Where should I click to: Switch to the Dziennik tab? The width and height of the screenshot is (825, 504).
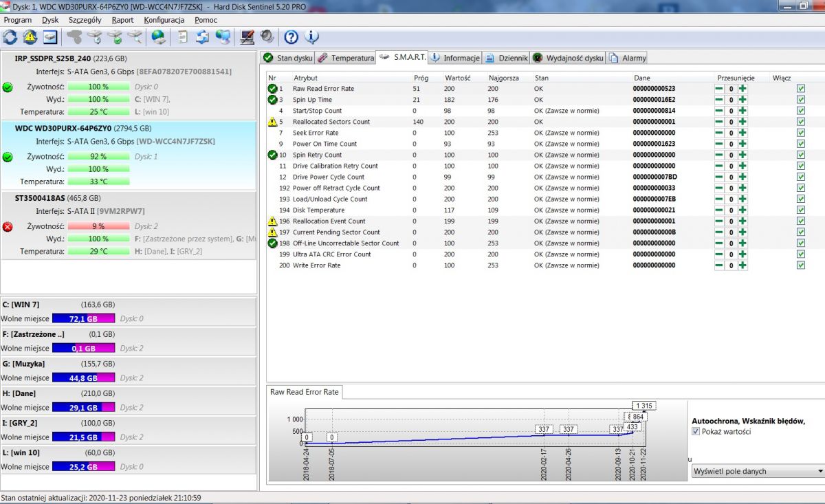point(506,58)
